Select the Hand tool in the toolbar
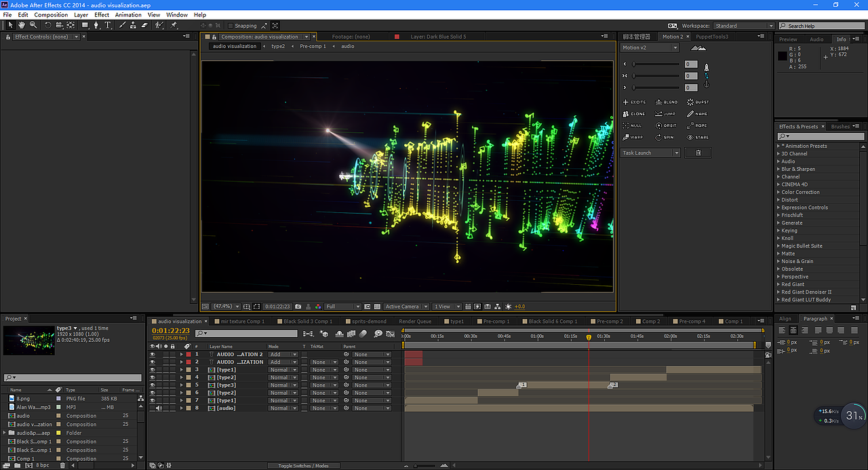The image size is (868, 470). (22, 25)
